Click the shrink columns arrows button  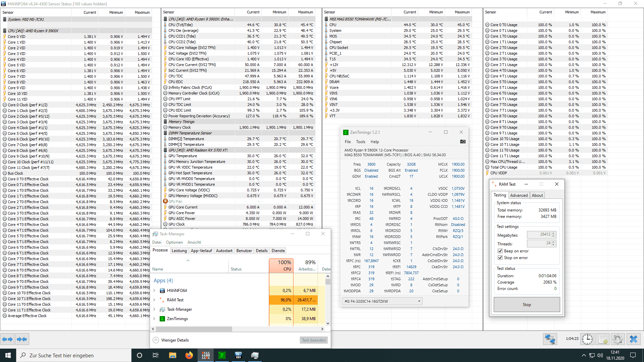point(22,339)
